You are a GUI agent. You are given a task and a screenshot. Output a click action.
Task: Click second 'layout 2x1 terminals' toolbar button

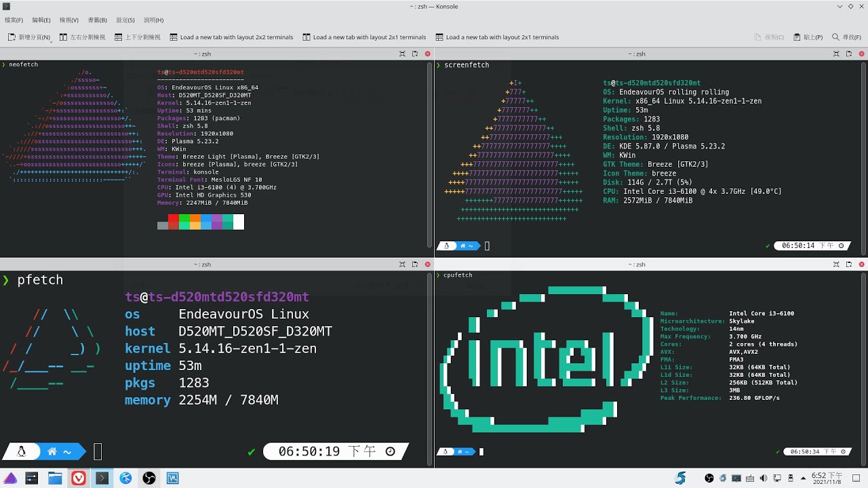tap(497, 37)
